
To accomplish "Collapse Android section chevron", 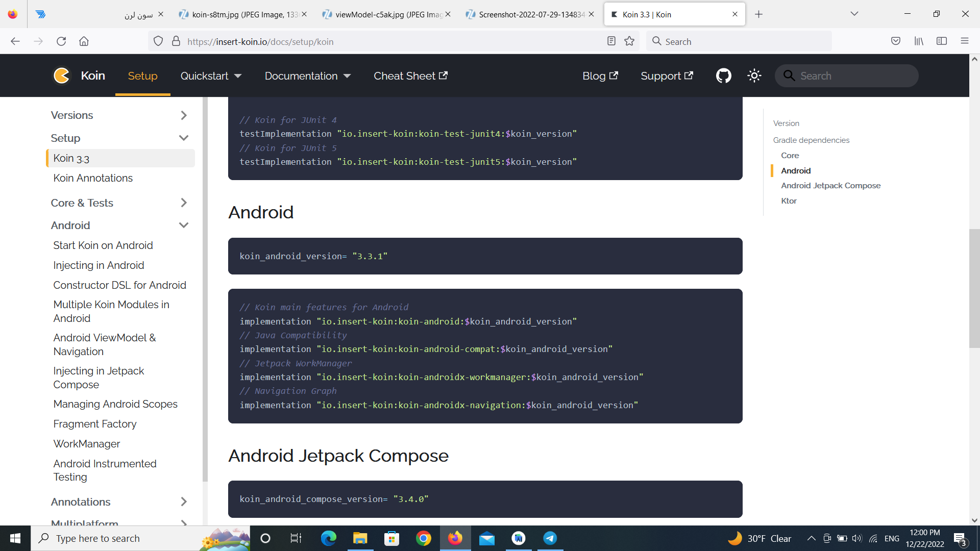I will point(184,225).
